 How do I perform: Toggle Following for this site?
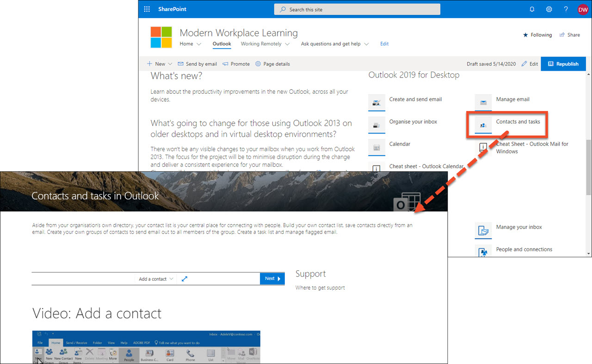coord(537,35)
